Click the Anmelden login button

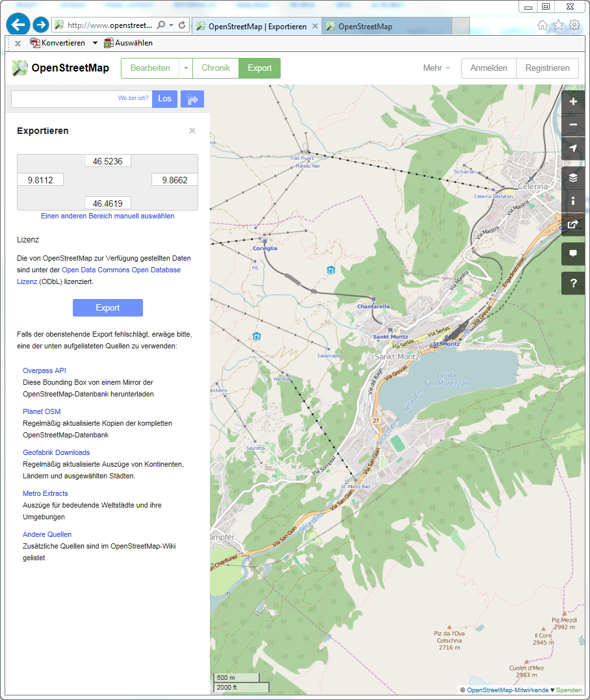(489, 68)
